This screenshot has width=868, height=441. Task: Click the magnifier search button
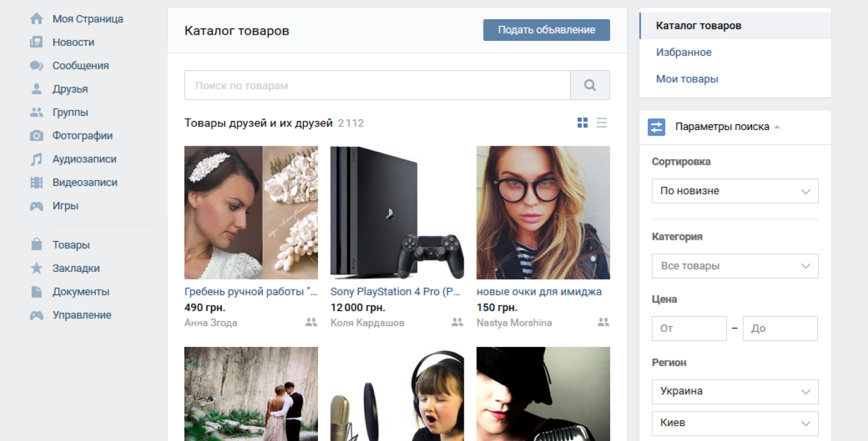(590, 85)
